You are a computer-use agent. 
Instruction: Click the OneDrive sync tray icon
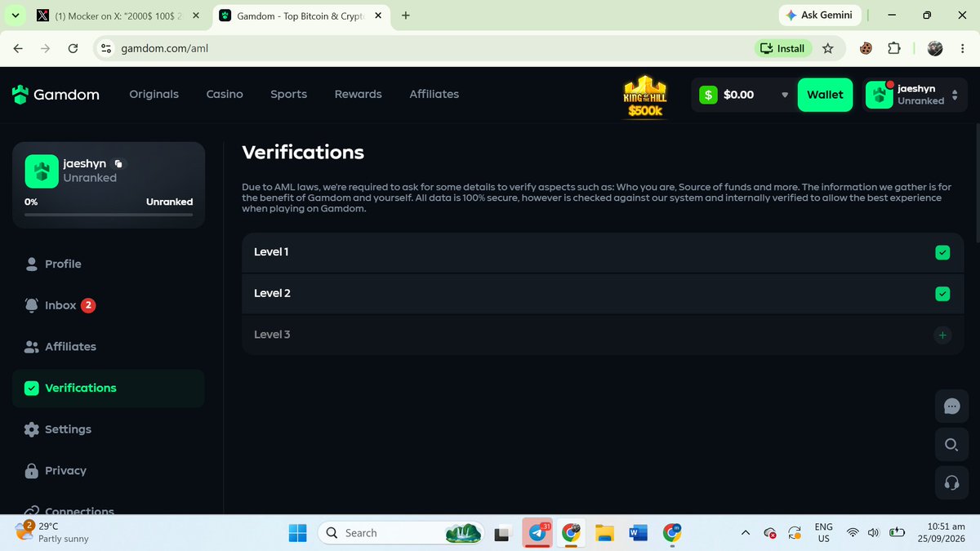(795, 533)
